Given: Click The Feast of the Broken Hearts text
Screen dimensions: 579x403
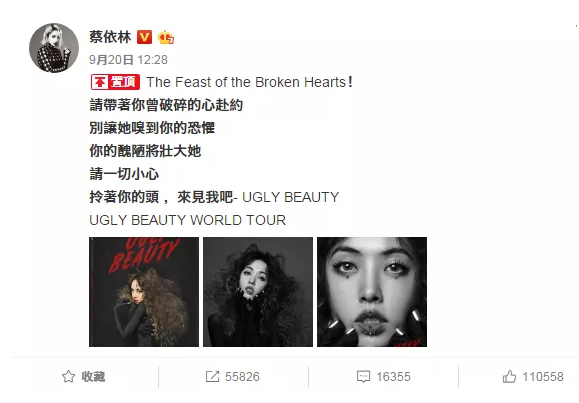Looking at the screenshot, I should pos(246,82).
